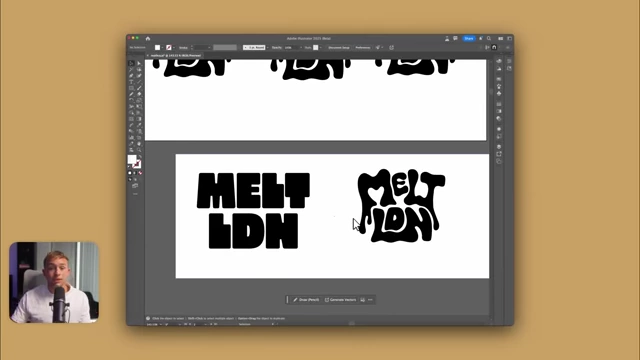Select the Zoom tool in toolbar
This screenshot has width=640, height=360.
(139, 150)
